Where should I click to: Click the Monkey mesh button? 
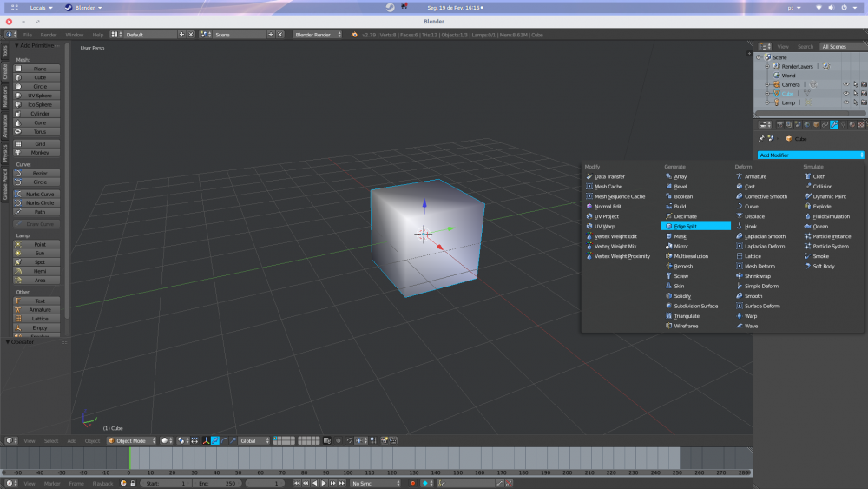(39, 152)
